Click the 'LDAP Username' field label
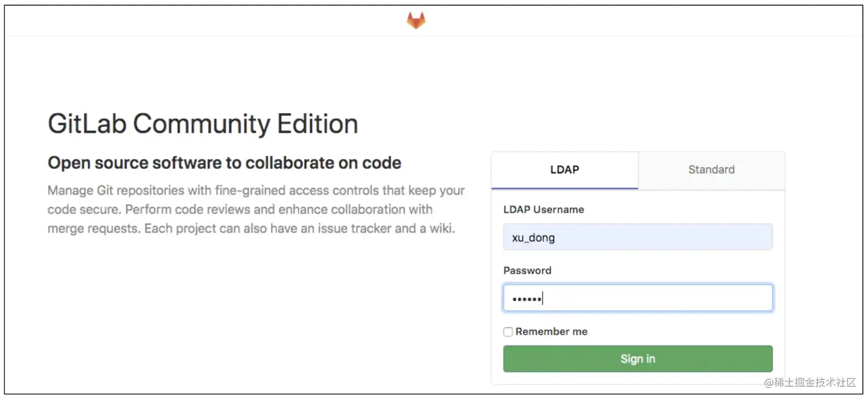Screen dimensions: 868x400 tap(544, 209)
